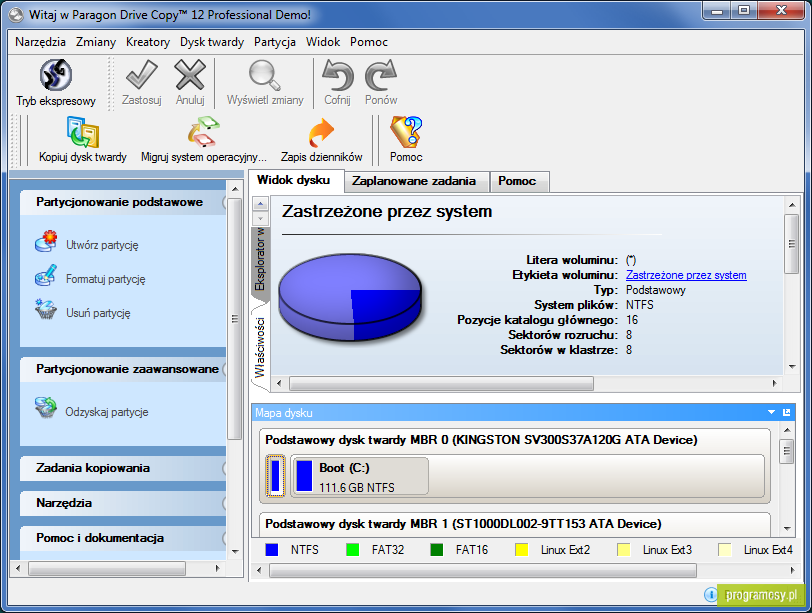This screenshot has width=812, height=613.
Task: Switch to Właściwości vertical tab
Action: click(259, 347)
